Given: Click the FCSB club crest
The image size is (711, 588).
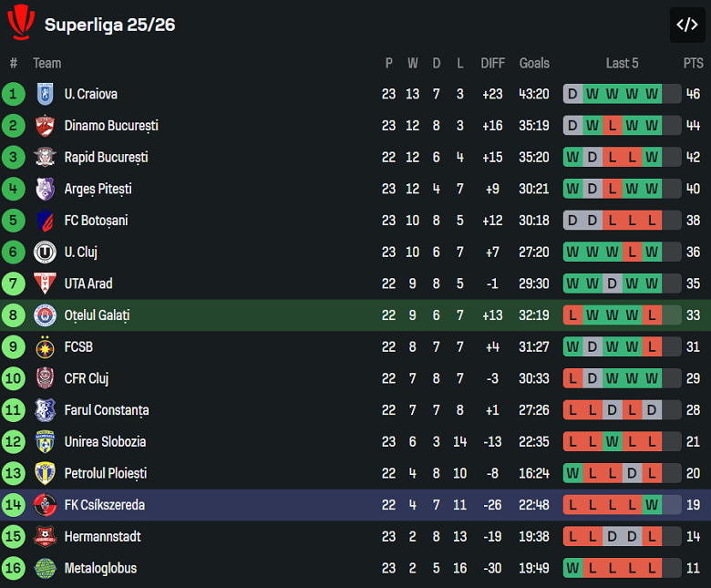Looking at the screenshot, I should click(x=45, y=347).
